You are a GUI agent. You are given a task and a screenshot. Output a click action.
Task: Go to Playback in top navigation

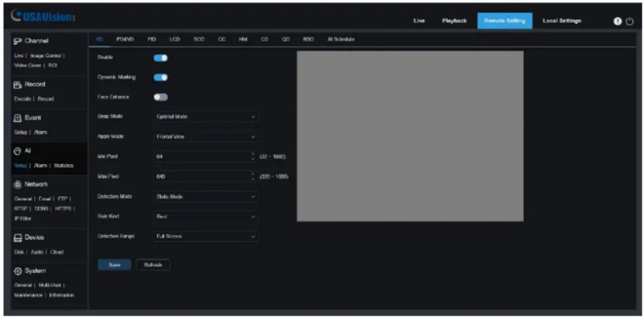[454, 21]
